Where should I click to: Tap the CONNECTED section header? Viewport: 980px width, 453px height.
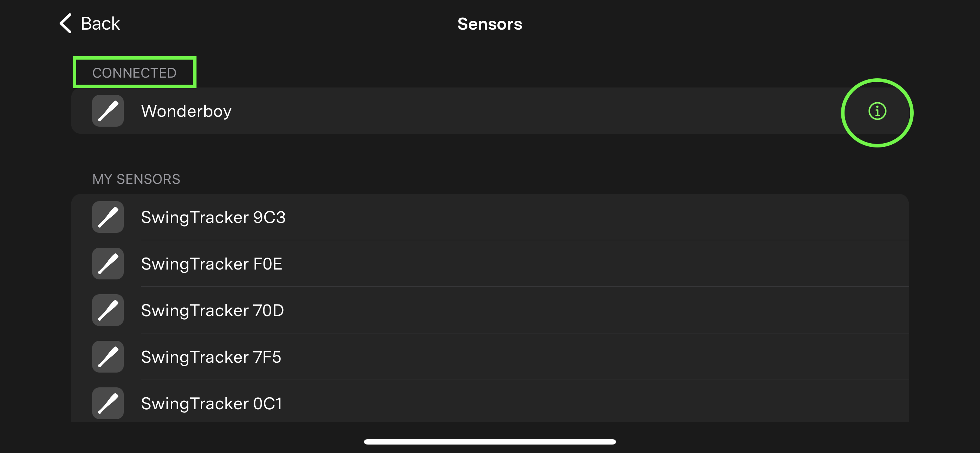click(134, 73)
